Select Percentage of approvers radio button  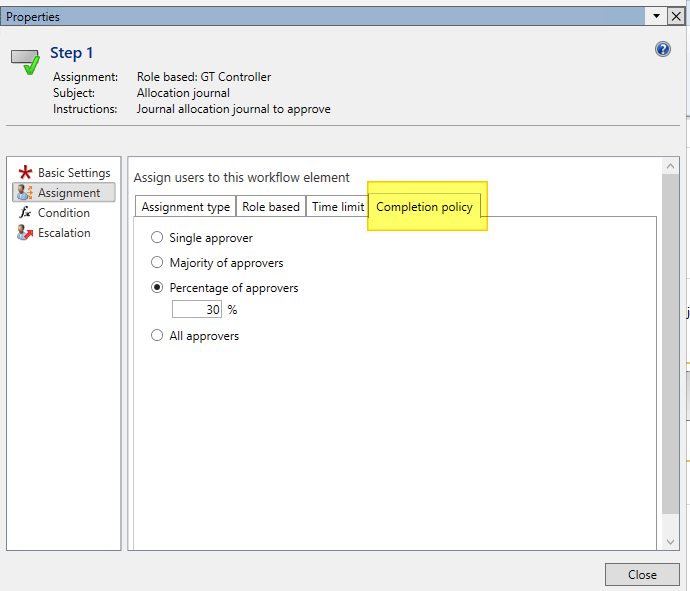tap(156, 288)
